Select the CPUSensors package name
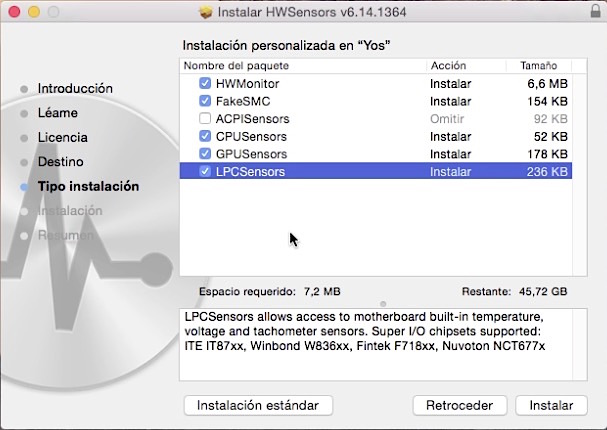 251,137
